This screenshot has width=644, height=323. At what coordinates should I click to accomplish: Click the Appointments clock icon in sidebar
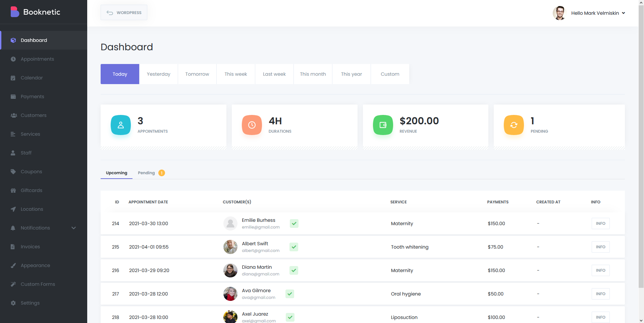pos(13,59)
